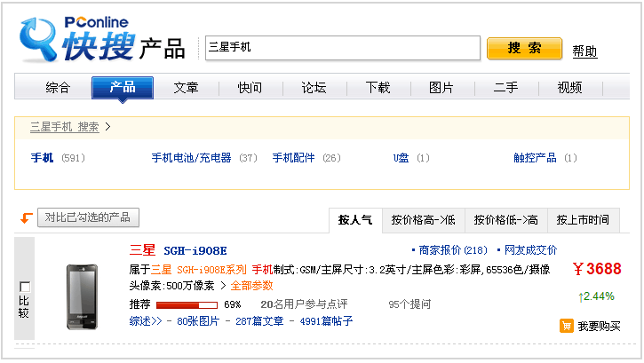Select the 产品 tab
Viewport: 644px width, 363px height.
[123, 87]
